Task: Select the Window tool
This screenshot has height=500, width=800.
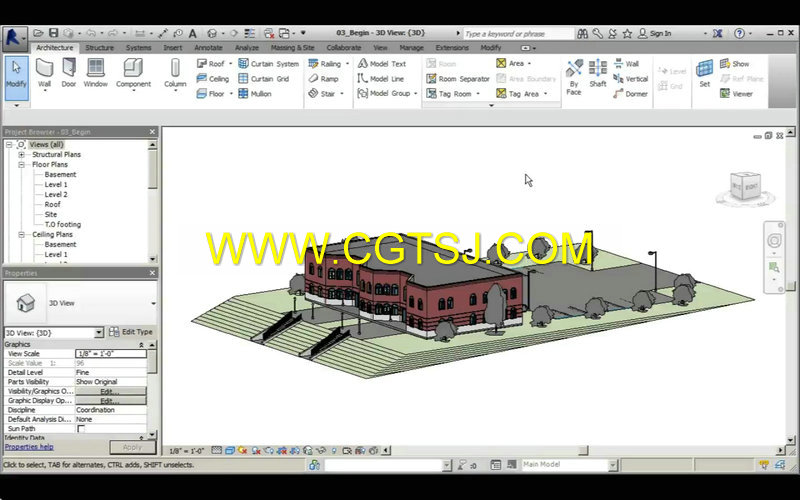Action: [95, 73]
